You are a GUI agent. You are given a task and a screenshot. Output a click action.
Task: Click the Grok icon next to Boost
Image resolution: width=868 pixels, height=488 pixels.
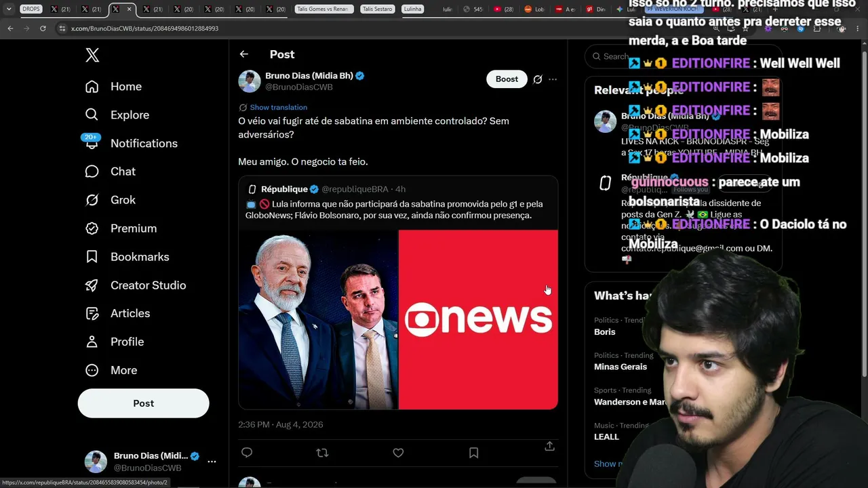click(x=538, y=79)
